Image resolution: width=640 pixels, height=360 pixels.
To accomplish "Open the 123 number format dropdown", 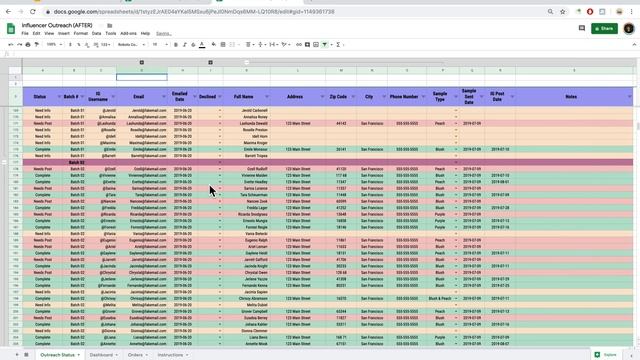I will (105, 44).
